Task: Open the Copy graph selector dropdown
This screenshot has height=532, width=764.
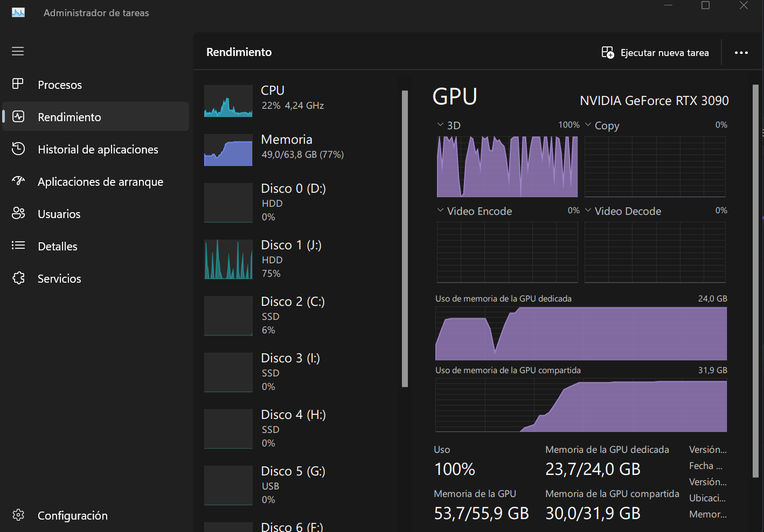Action: [588, 125]
